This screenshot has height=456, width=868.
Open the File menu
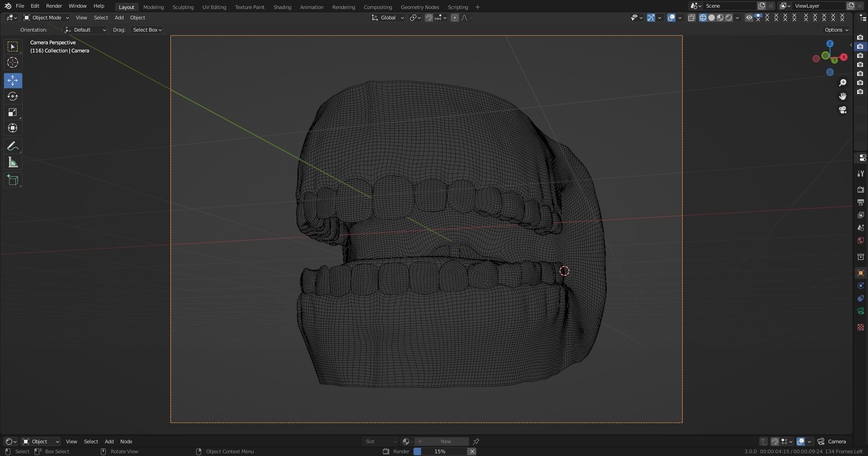pos(20,6)
